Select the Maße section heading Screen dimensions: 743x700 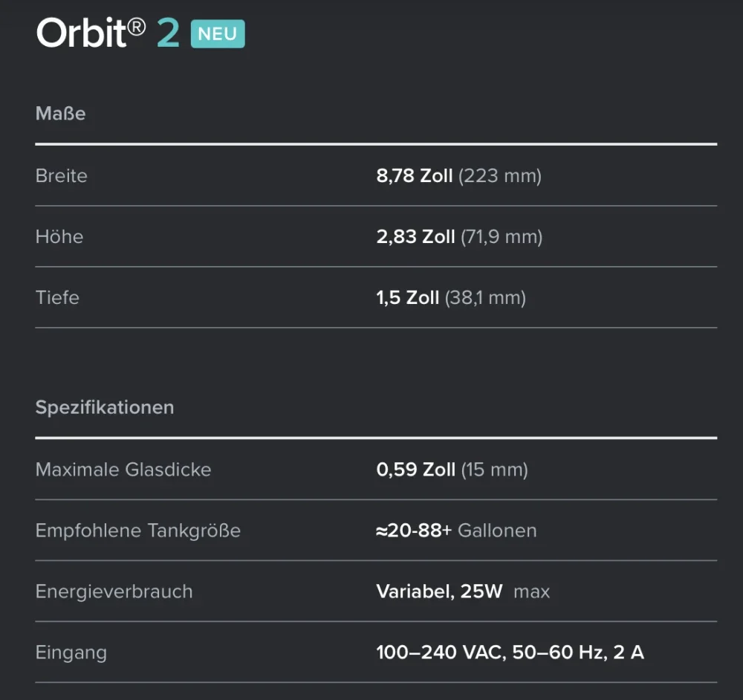pos(61,114)
